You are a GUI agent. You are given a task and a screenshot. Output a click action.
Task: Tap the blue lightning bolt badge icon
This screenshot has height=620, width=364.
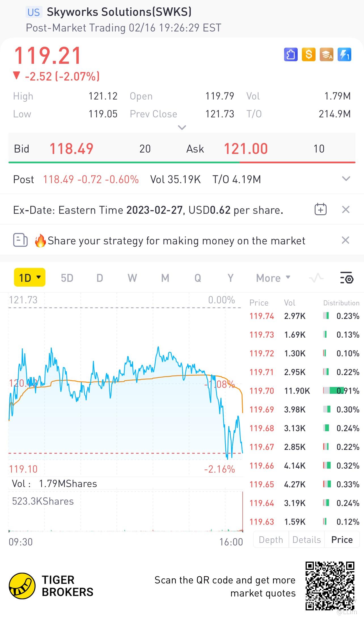(344, 54)
